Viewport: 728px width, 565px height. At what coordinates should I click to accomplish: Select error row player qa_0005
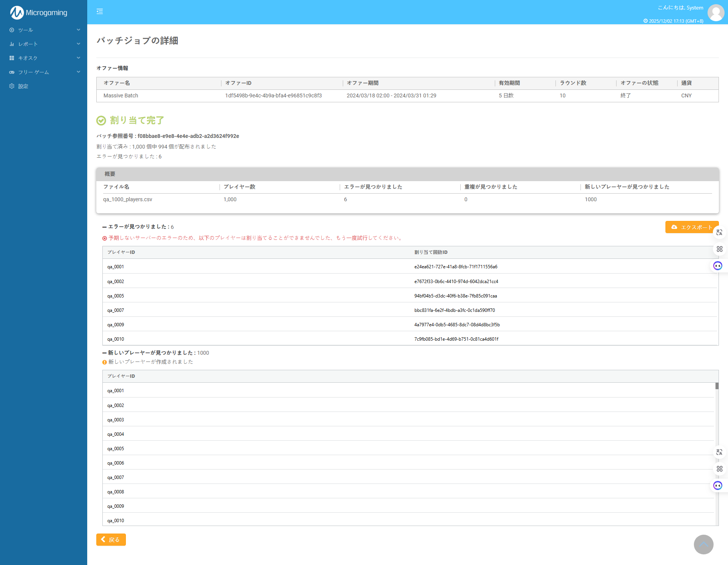(116, 296)
